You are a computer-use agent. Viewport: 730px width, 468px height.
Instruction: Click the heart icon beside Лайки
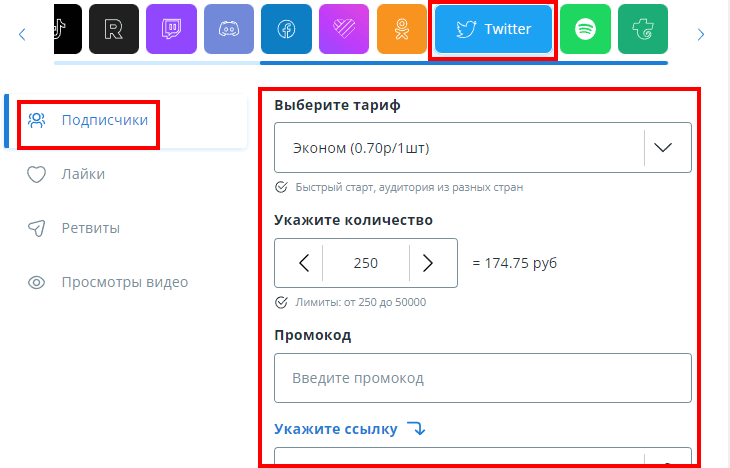pyautogui.click(x=36, y=175)
